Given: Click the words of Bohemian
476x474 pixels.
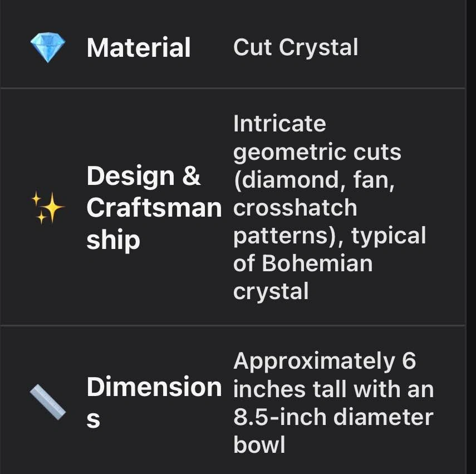Looking at the screenshot, I should (x=303, y=263).
